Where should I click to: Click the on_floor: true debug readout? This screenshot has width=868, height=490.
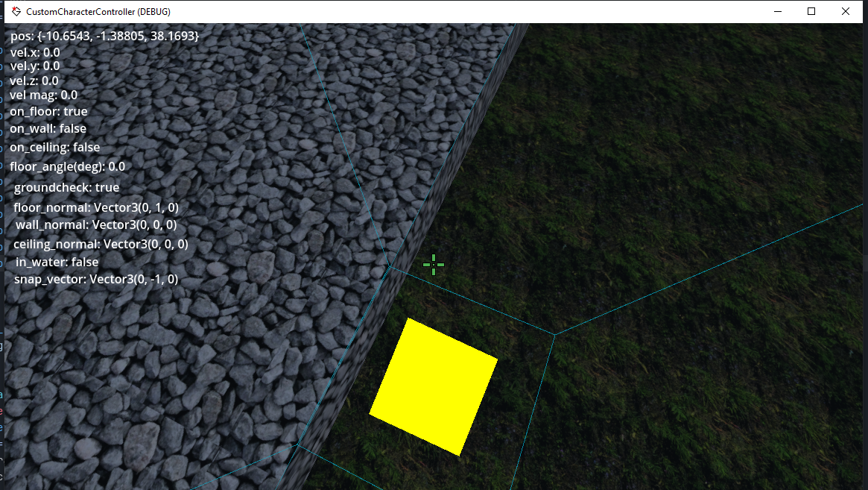coord(48,110)
